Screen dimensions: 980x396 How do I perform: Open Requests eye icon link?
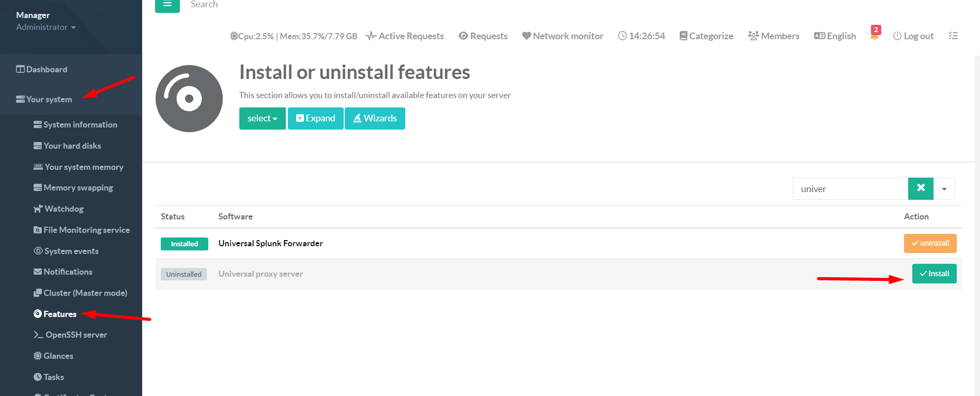[x=483, y=36]
